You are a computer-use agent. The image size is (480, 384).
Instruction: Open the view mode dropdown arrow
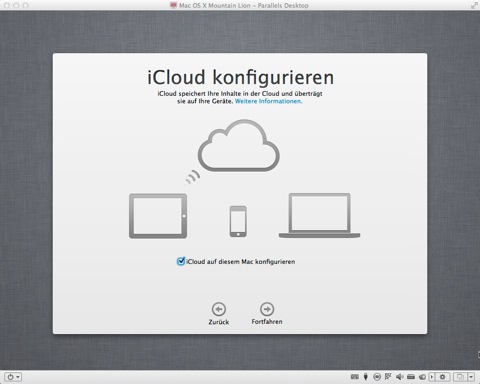[x=471, y=377]
